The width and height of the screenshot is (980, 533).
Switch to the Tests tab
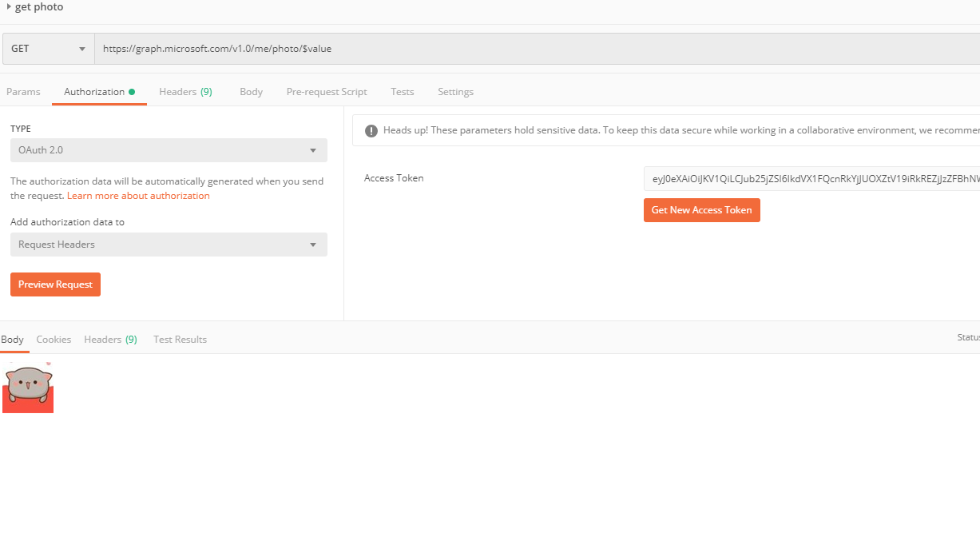click(403, 92)
